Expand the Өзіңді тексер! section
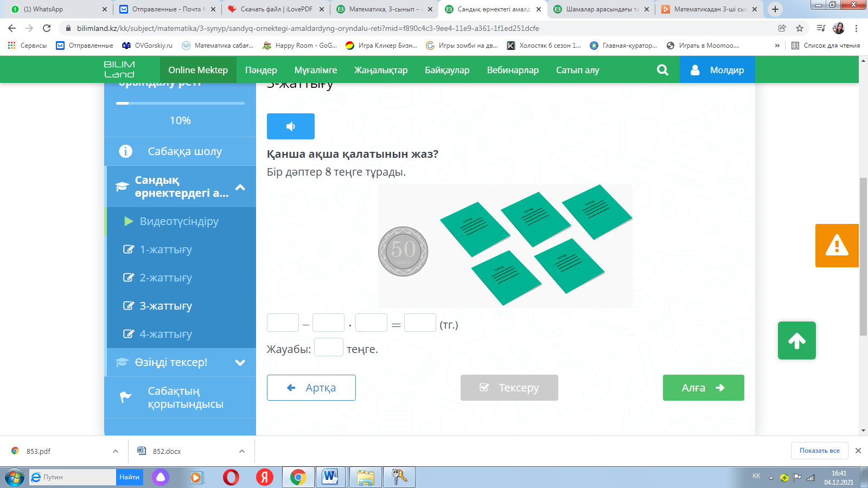 pos(240,363)
